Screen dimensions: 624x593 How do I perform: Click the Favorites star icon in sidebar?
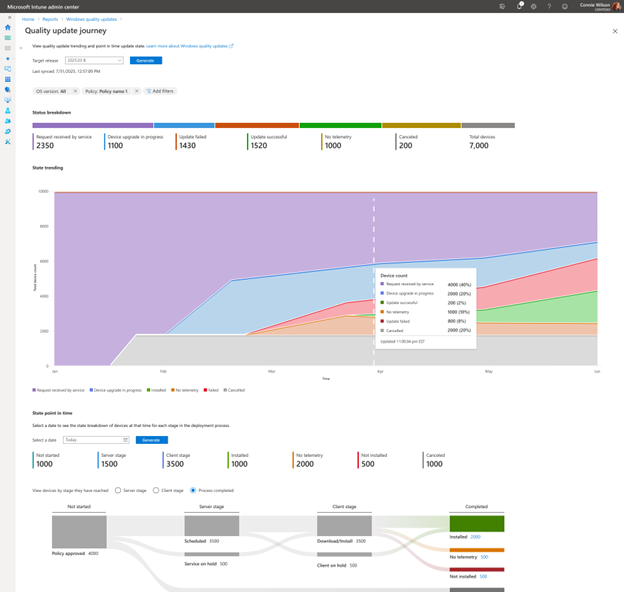8,59
